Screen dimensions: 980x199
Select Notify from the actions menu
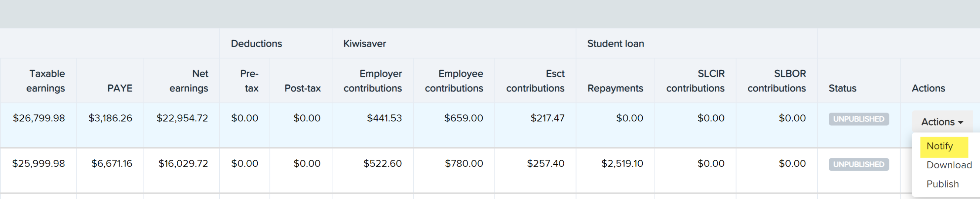(x=939, y=146)
